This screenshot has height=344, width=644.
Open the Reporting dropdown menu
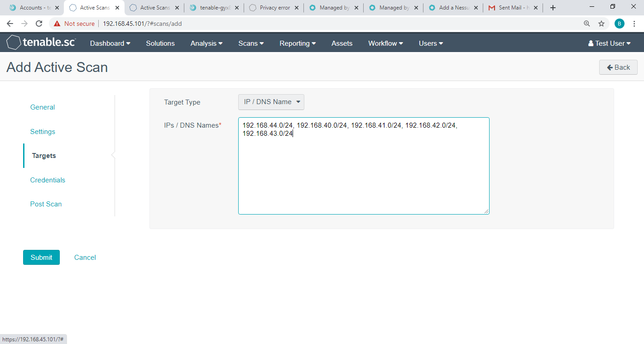coord(298,43)
